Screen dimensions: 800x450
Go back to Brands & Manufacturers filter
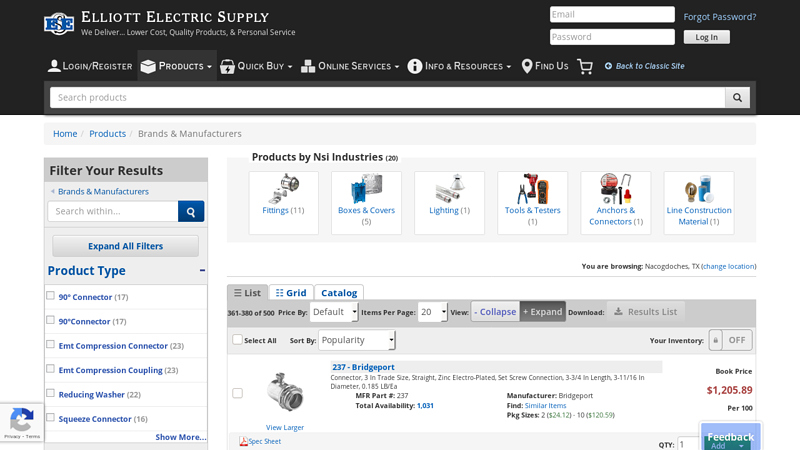(x=103, y=191)
